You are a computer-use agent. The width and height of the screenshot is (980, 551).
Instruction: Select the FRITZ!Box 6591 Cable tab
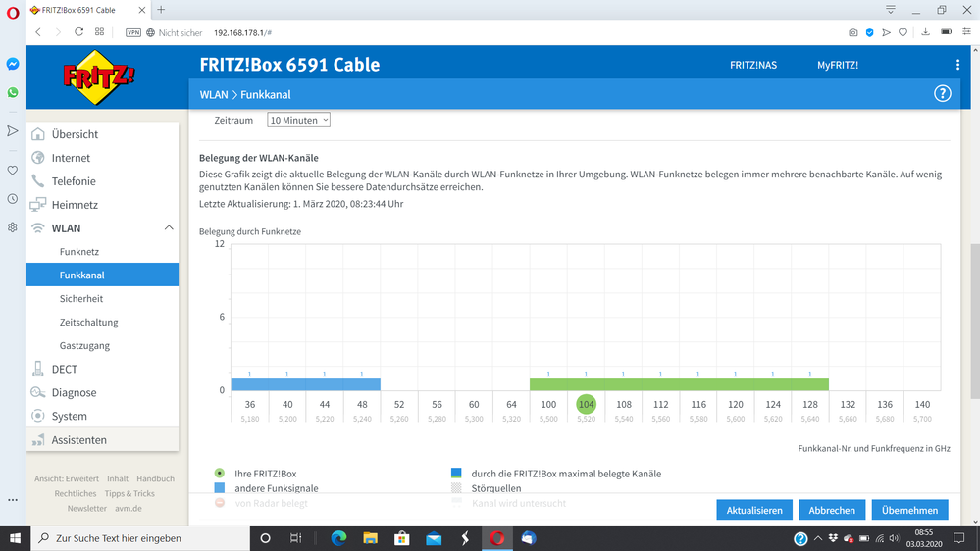click(87, 10)
